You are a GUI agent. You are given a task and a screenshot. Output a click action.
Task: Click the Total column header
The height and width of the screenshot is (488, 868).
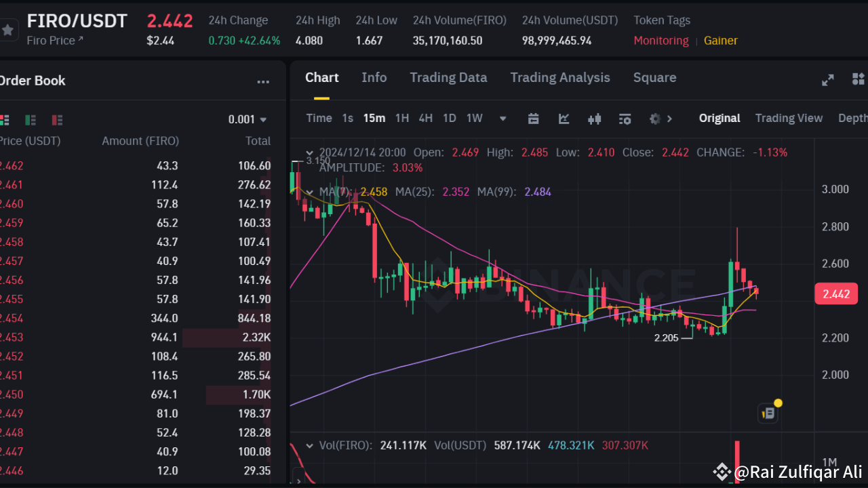click(258, 141)
